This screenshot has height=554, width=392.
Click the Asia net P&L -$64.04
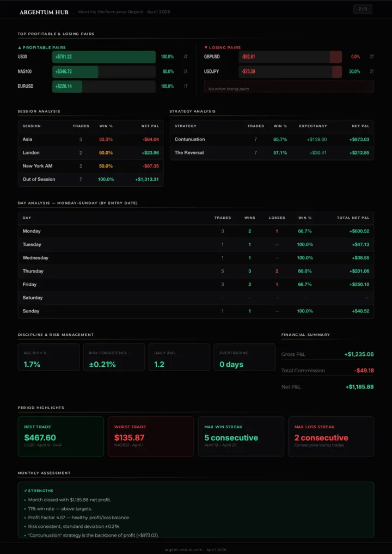point(151,139)
